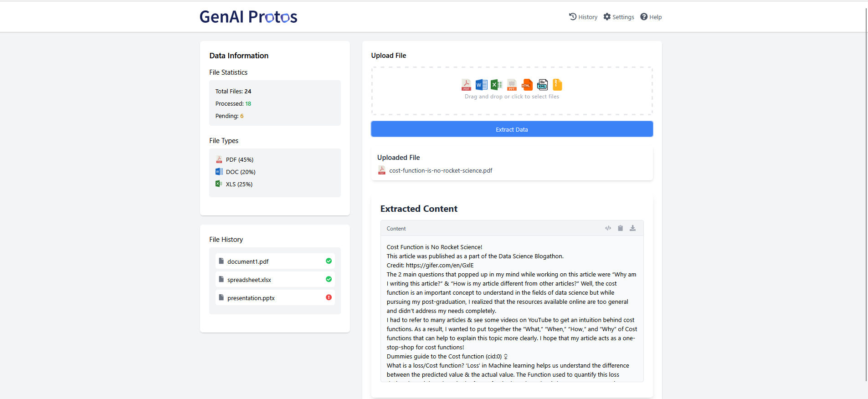
Task: Open presentation.pptx in File History
Action: coord(275,298)
